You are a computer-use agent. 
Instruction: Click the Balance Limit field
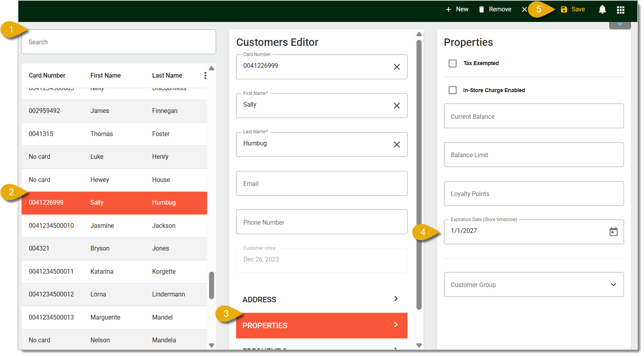534,155
